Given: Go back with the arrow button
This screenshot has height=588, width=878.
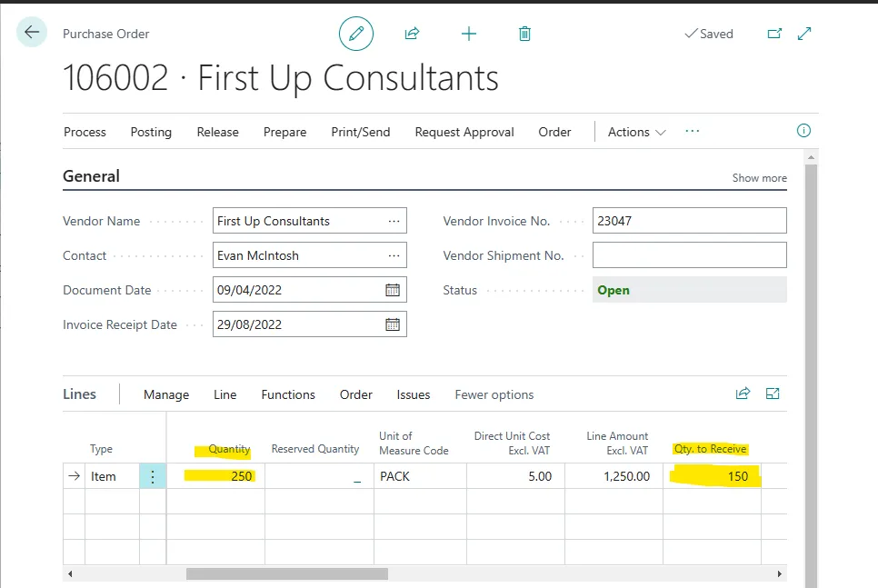Looking at the screenshot, I should click(32, 32).
